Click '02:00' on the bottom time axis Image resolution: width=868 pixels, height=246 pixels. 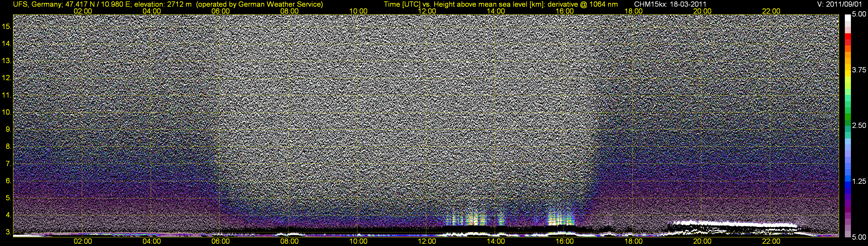click(x=83, y=241)
